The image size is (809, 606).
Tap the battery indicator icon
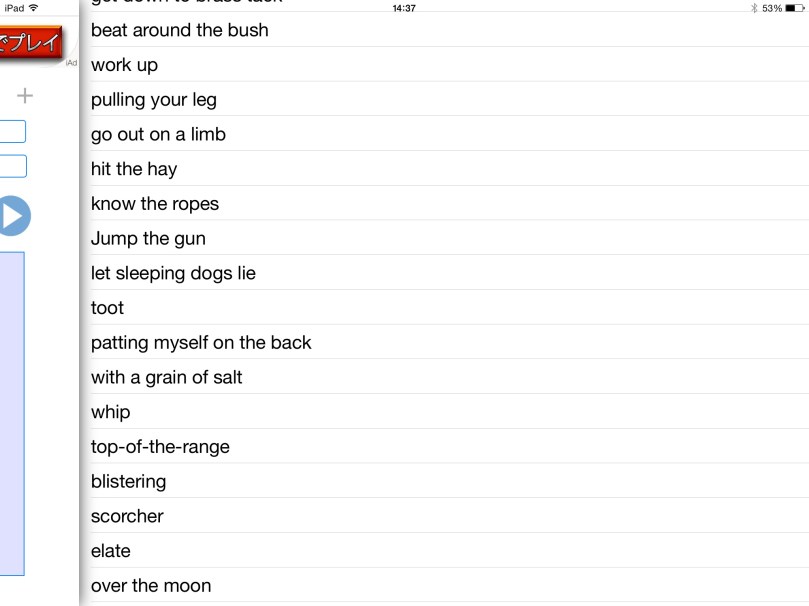pos(795,8)
